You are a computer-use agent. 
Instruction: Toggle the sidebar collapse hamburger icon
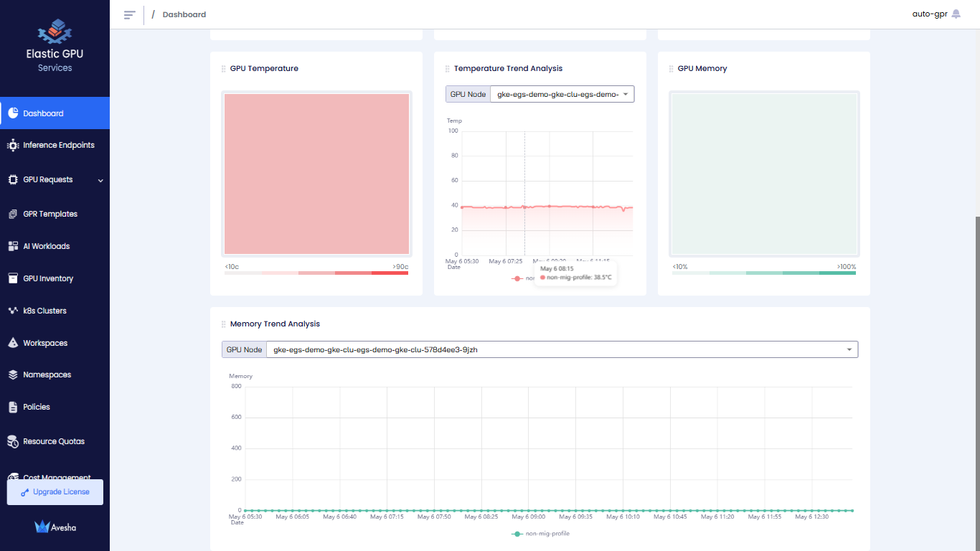coord(129,15)
